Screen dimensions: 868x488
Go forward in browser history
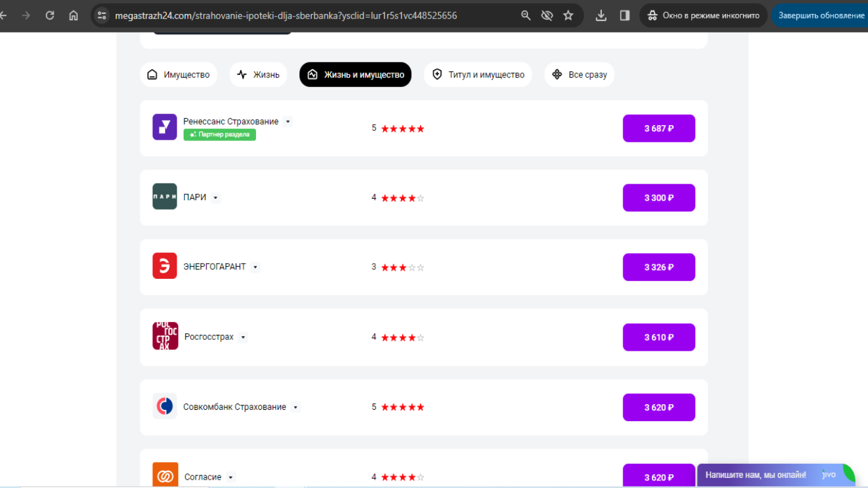coord(26,15)
